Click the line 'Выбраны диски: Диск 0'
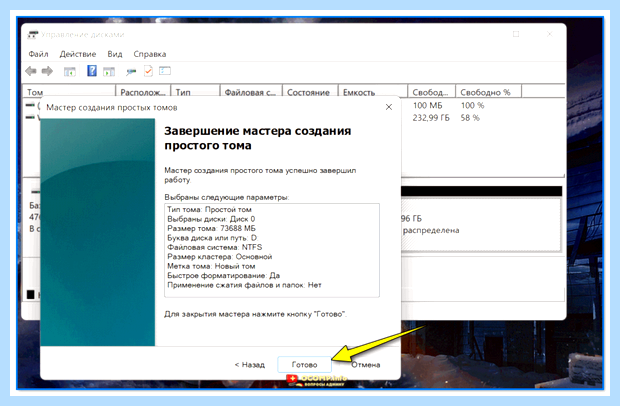This screenshot has height=406, width=620. pyautogui.click(x=211, y=219)
